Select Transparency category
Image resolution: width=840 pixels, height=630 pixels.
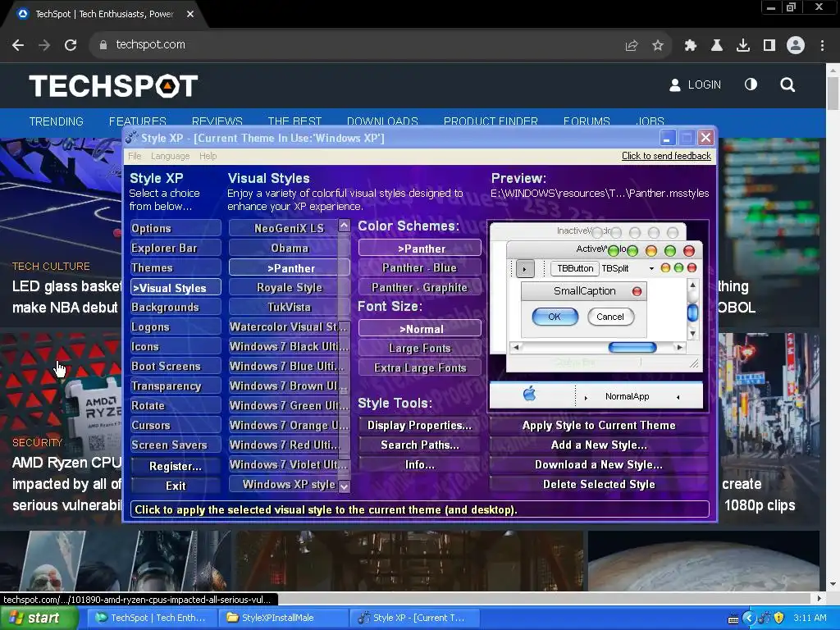(176, 386)
